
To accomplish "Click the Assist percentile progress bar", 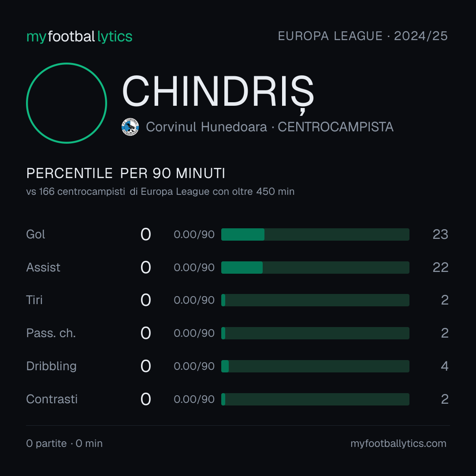I will click(x=315, y=268).
